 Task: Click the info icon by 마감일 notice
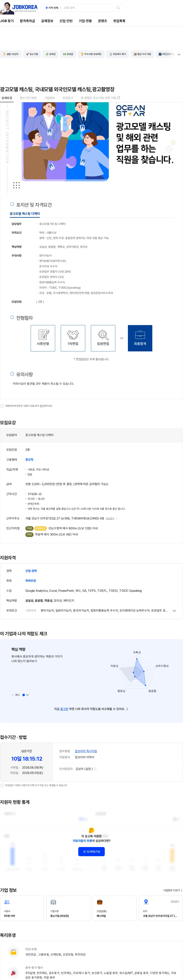[x=2, y=785]
